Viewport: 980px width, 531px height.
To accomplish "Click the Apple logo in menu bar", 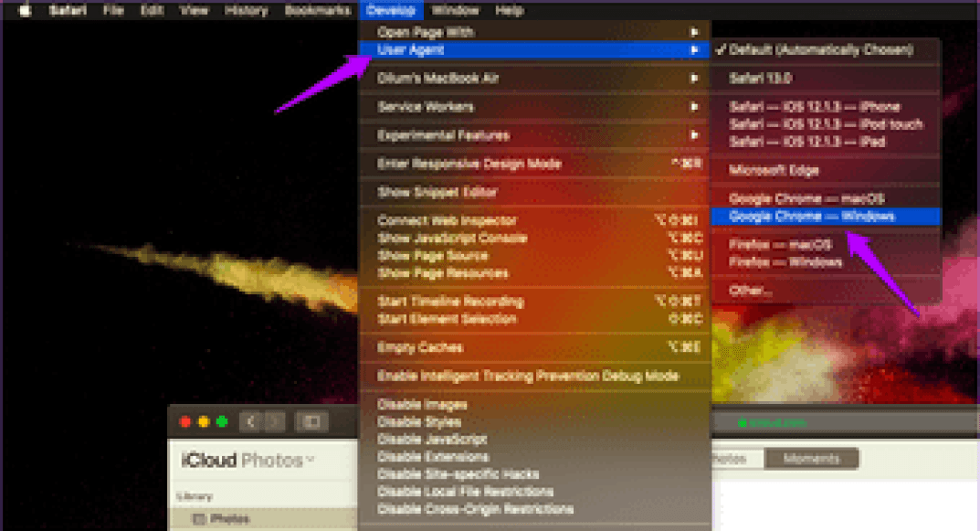I will click(25, 11).
